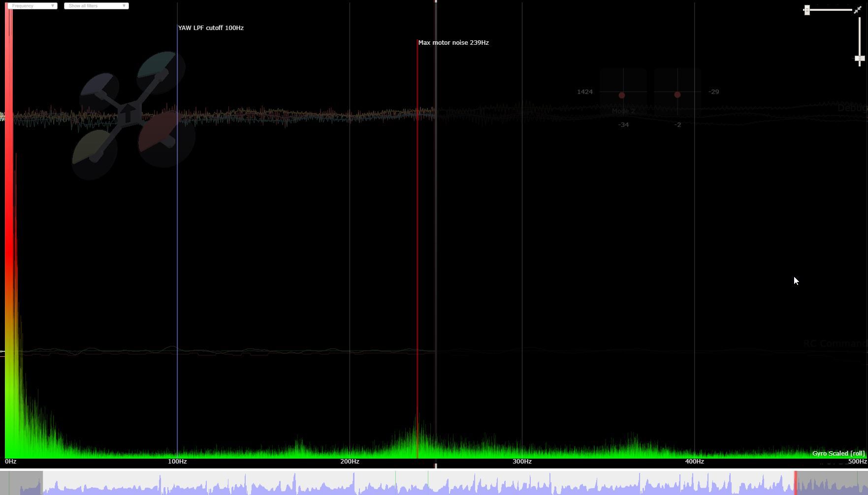Click the red Max motor noise marker line
This screenshot has width=868, height=495.
click(418, 246)
